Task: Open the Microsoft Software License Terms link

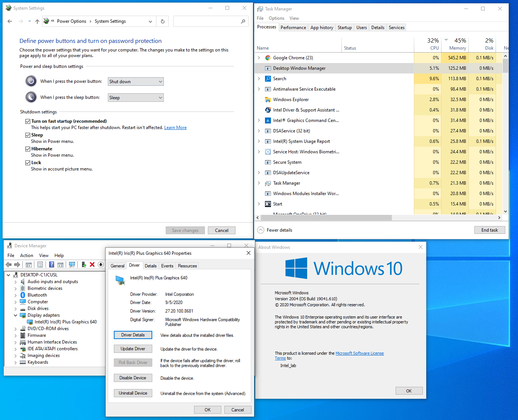Action: pos(359,353)
